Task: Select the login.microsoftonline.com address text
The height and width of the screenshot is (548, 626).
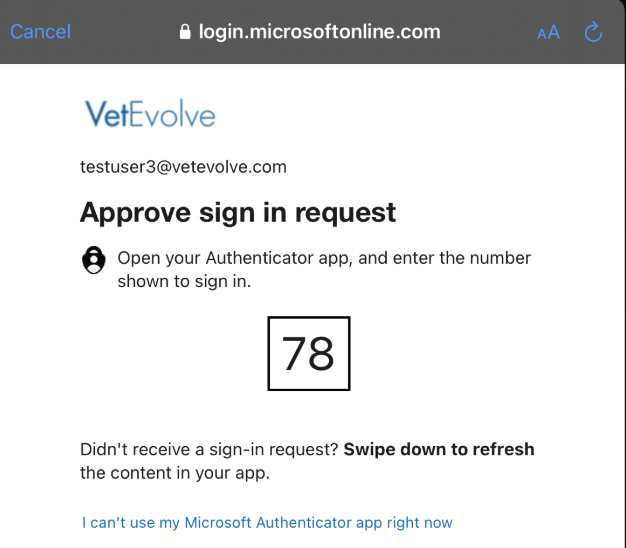Action: tap(319, 32)
